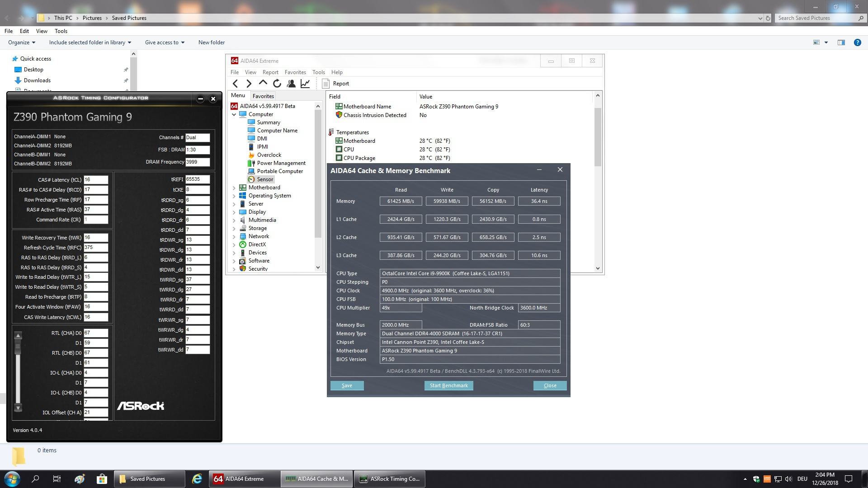Click the AIDA64 Back navigation arrow
The image size is (868, 488).
click(x=235, y=84)
